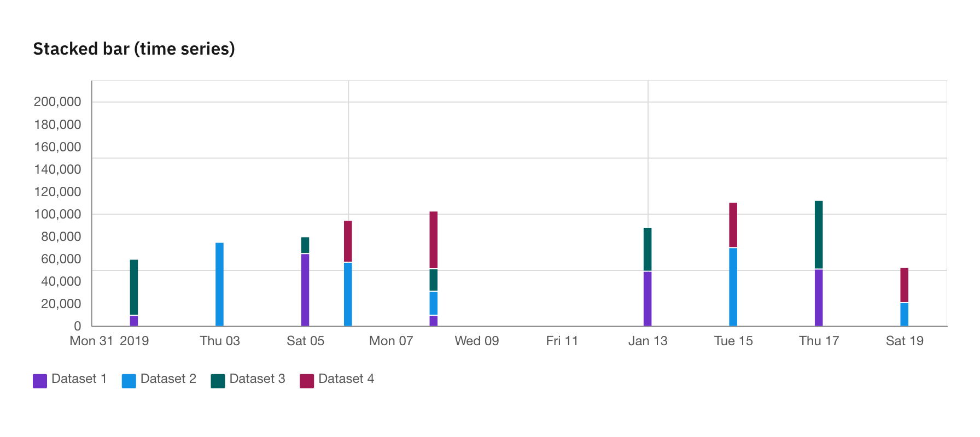Image resolution: width=980 pixels, height=437 pixels.
Task: Click the purple segment on the Thu 17 bar
Action: (x=819, y=298)
